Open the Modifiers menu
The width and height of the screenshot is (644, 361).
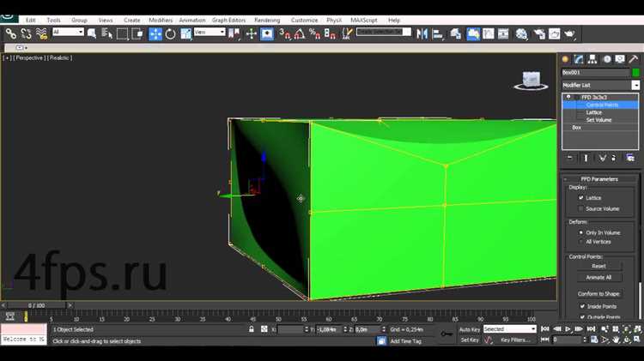click(161, 20)
